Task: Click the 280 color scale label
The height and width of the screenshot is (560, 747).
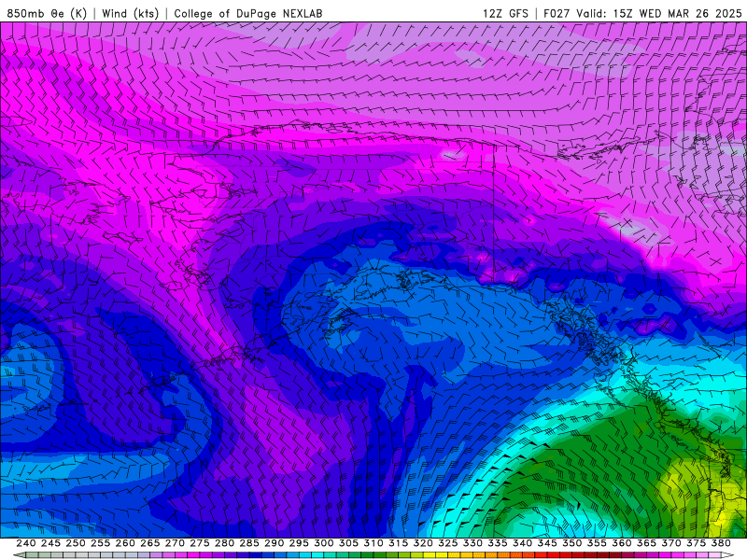Action: (224, 543)
